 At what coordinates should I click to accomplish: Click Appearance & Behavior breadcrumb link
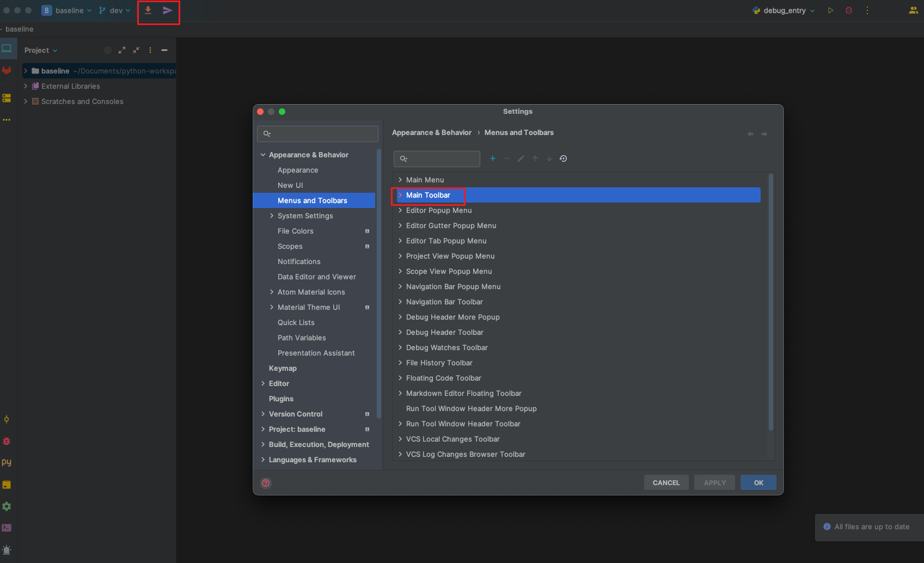[432, 132]
